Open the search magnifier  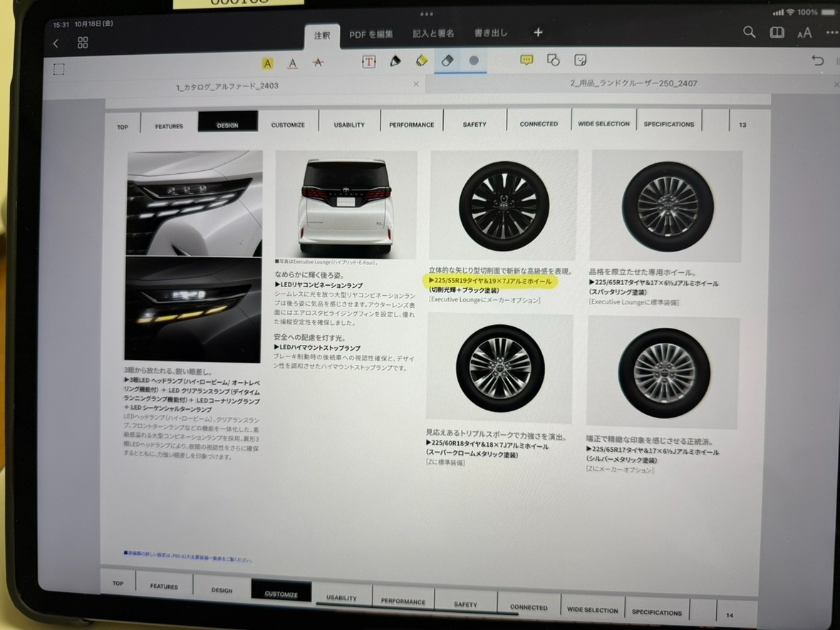tap(749, 32)
